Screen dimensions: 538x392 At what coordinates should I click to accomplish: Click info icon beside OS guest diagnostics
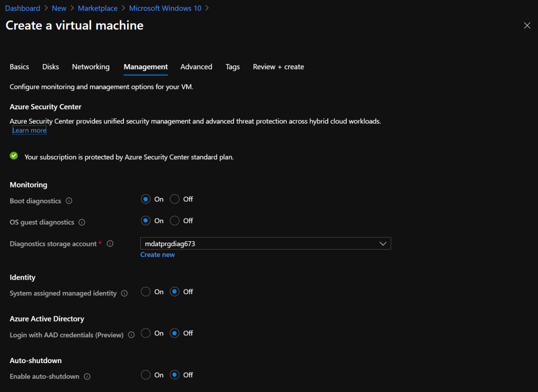click(x=82, y=222)
